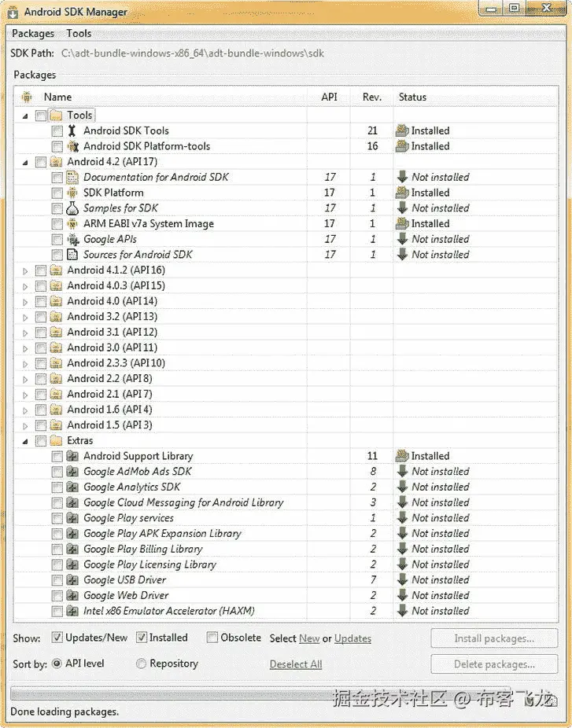The image size is (572, 728).
Task: Expand the Android 4.1.2 (API 16) group
Action: point(25,270)
